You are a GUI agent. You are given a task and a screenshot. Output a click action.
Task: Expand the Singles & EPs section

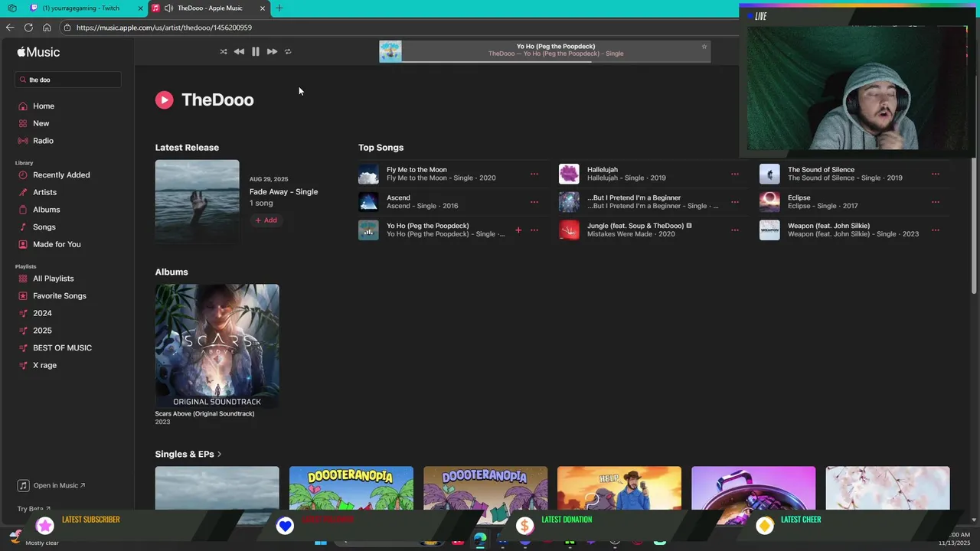click(188, 454)
